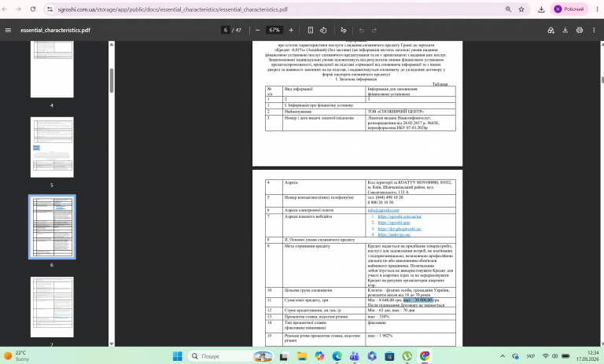Open File Explorer from taskbar
This screenshot has height=364, width=604.
302,356
